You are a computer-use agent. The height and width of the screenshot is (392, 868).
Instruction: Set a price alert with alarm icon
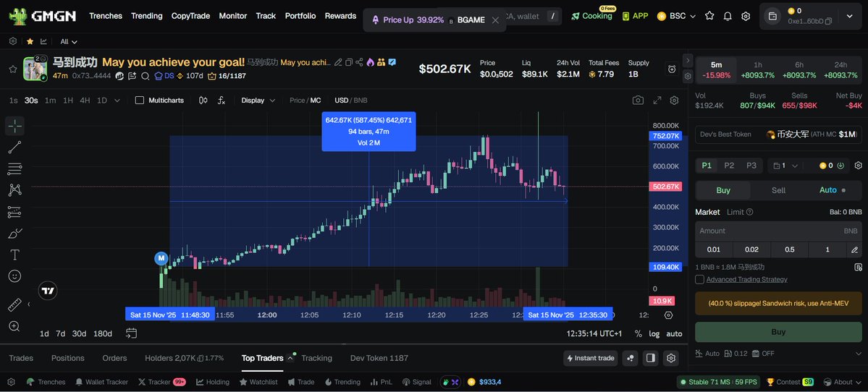[672, 69]
